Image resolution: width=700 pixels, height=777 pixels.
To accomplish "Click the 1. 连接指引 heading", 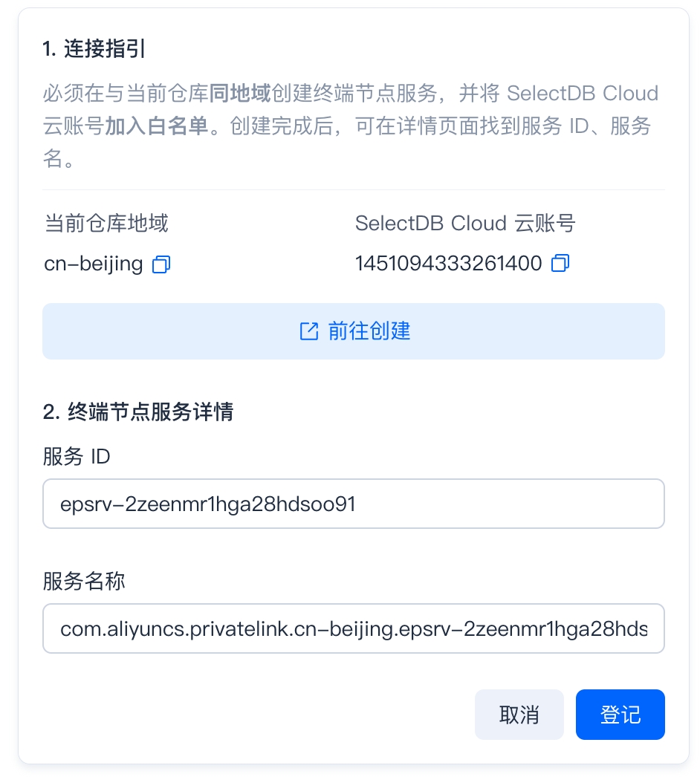I will coord(94,48).
